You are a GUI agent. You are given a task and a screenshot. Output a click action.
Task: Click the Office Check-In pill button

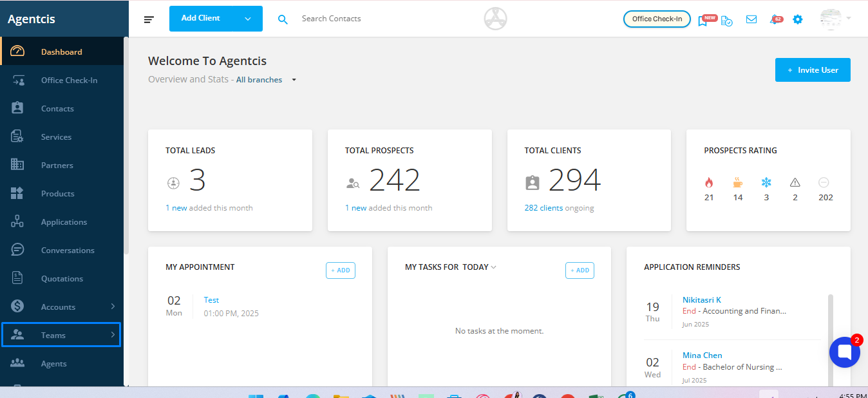pyautogui.click(x=657, y=19)
